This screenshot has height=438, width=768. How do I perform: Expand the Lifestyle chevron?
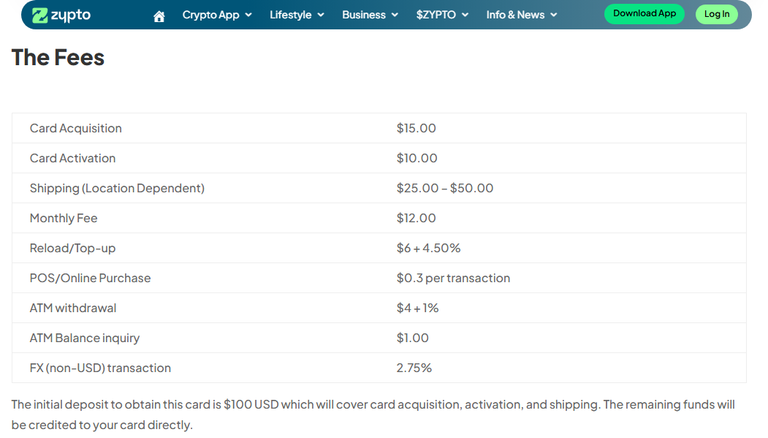[321, 15]
